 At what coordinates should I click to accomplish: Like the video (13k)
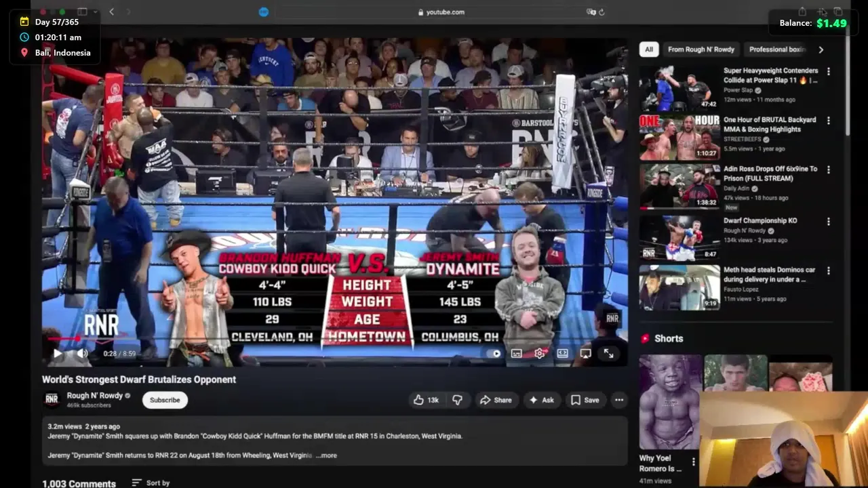(427, 400)
